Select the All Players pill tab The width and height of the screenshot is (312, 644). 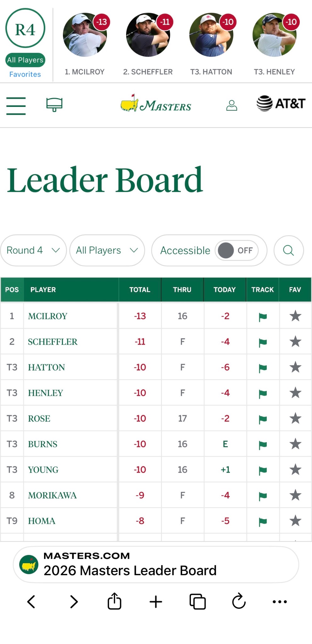(x=25, y=60)
